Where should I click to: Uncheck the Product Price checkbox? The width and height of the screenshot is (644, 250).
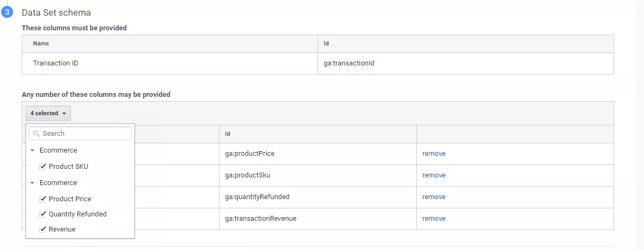[42, 199]
